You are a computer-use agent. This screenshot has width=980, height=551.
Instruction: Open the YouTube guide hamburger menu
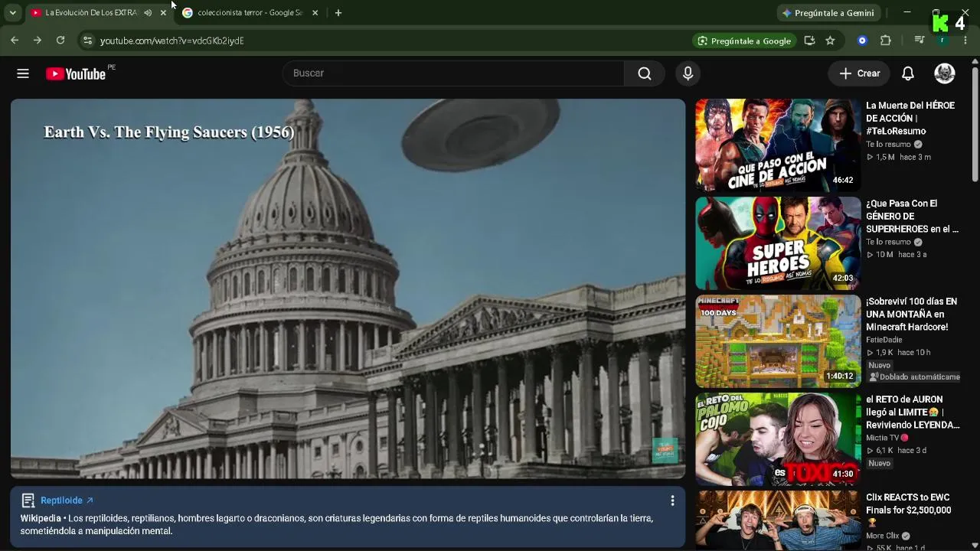point(23,73)
